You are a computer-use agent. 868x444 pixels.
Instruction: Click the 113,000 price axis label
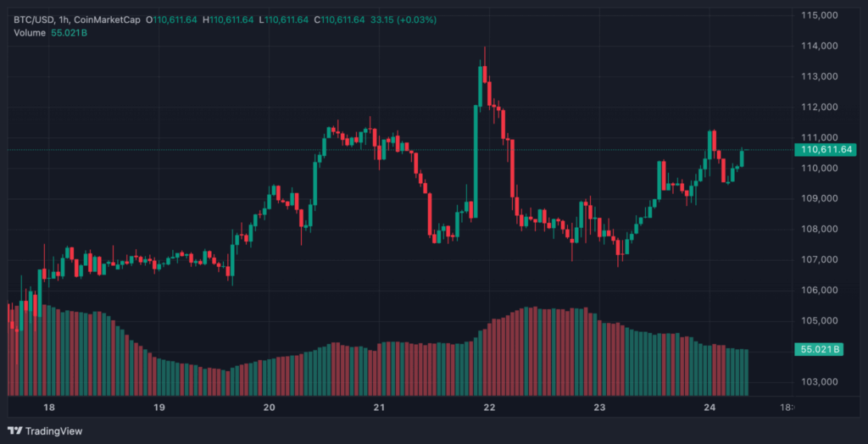(x=819, y=76)
